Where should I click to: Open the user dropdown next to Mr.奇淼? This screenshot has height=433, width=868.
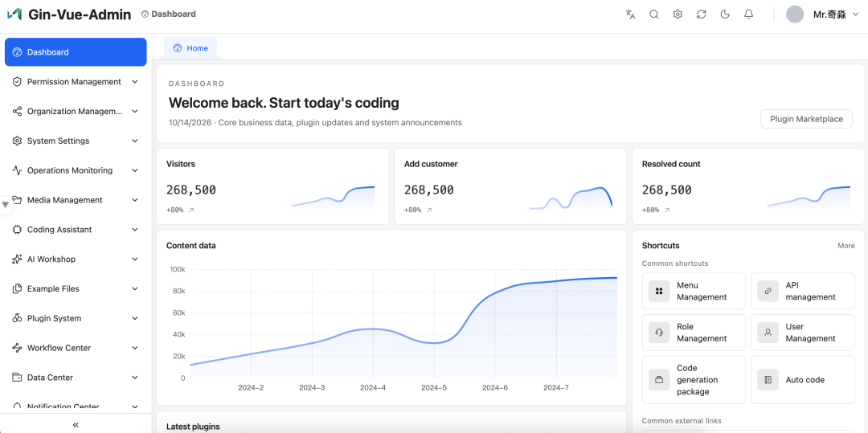(x=856, y=15)
